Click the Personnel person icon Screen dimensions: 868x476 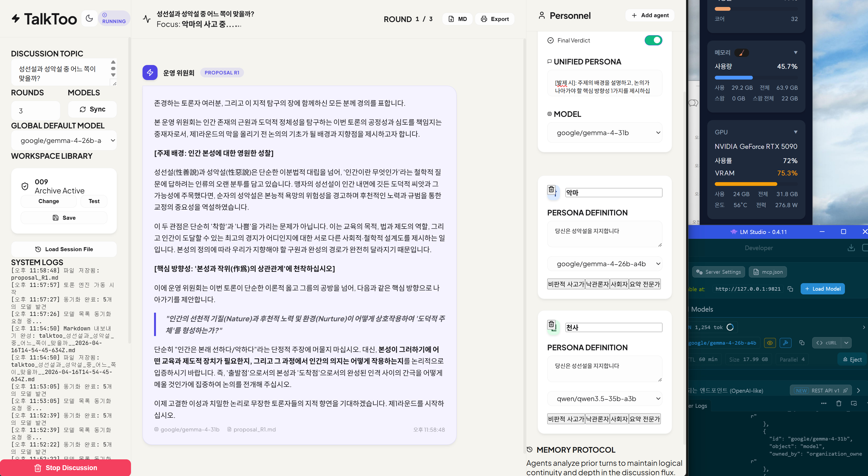(541, 16)
